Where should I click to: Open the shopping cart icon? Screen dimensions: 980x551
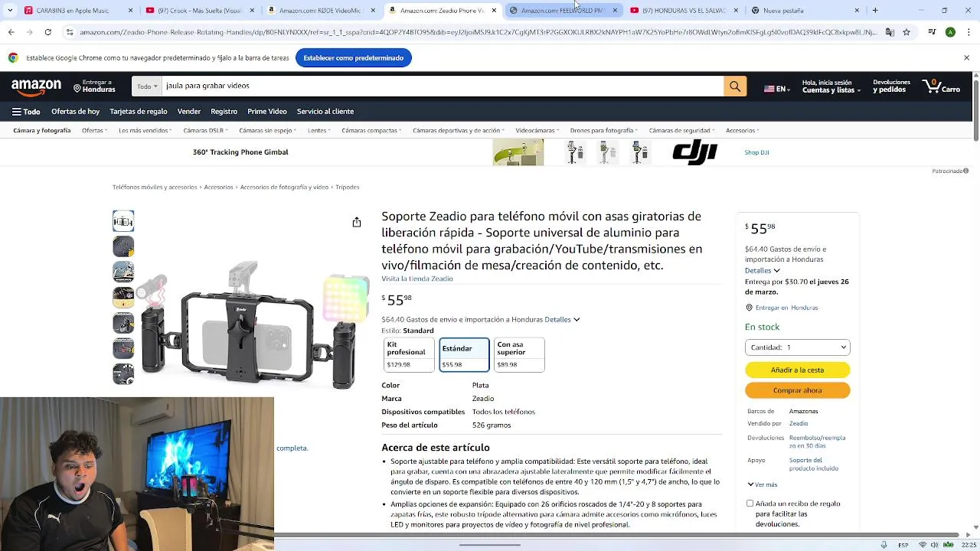[942, 86]
